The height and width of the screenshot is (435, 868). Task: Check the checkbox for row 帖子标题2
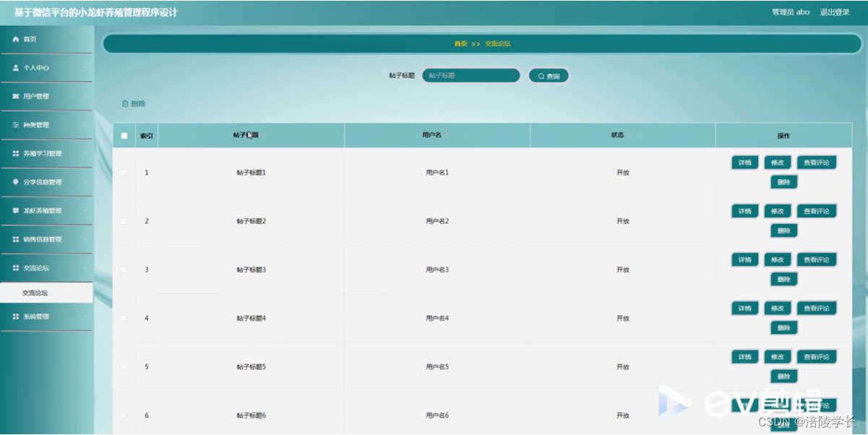tap(124, 220)
